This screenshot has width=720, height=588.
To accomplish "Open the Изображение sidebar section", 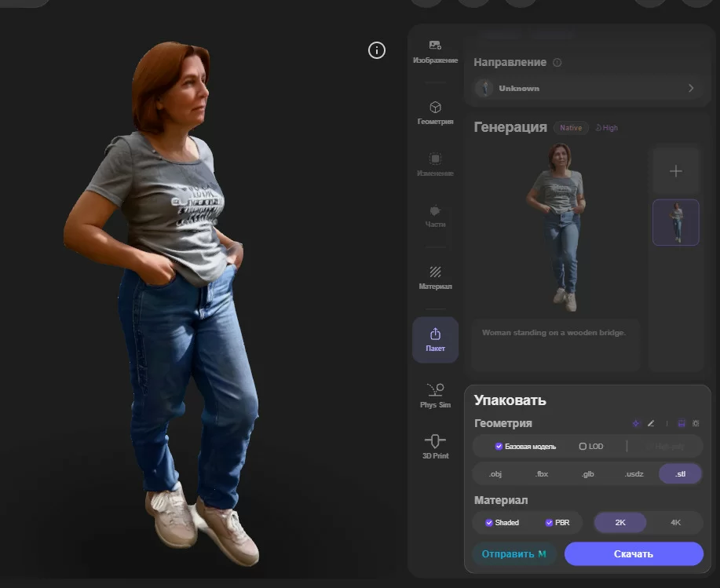I will coord(435,52).
